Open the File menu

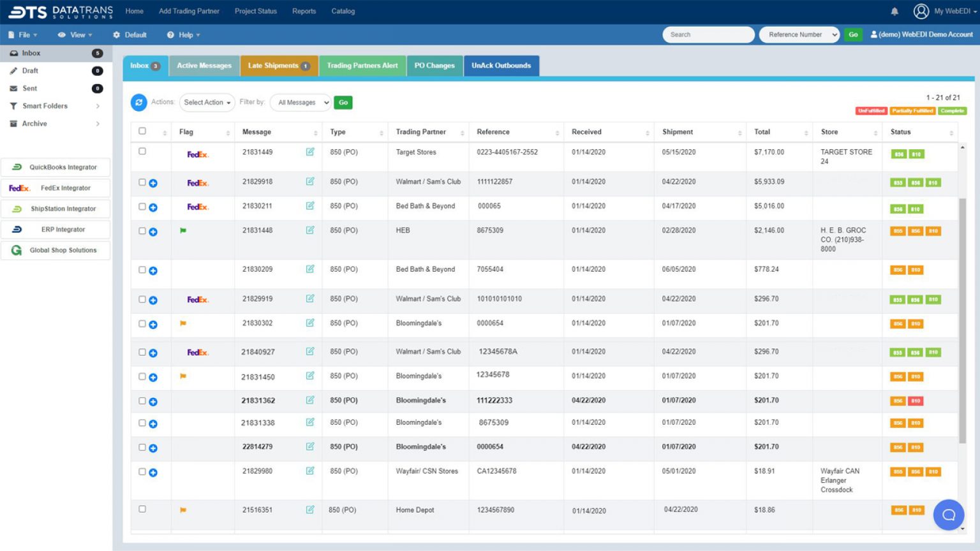click(22, 34)
